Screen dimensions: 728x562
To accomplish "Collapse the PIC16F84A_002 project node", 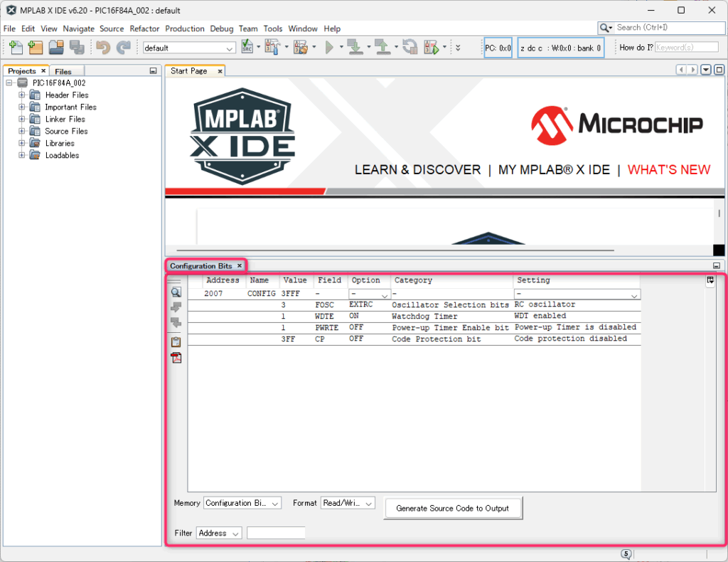I will [9, 83].
